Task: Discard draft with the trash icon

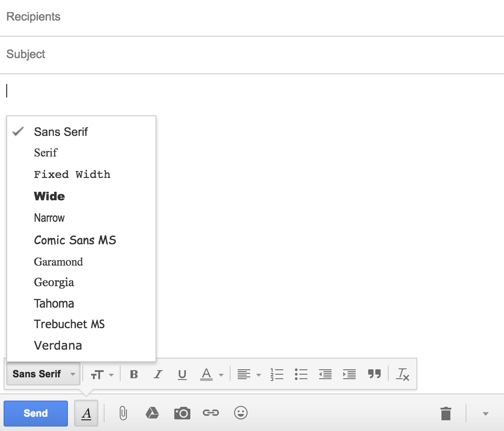Action: click(x=445, y=413)
